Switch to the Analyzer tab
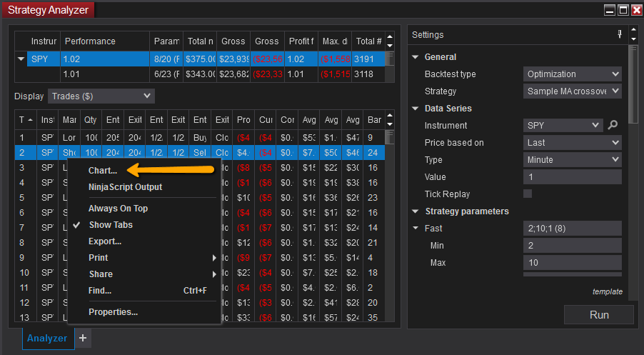Viewport: 644px width, 355px height. [x=47, y=338]
